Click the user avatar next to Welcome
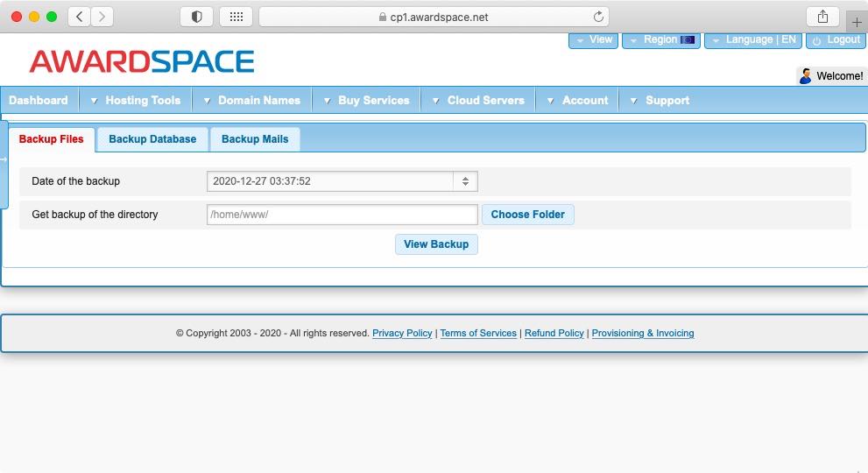 point(806,76)
